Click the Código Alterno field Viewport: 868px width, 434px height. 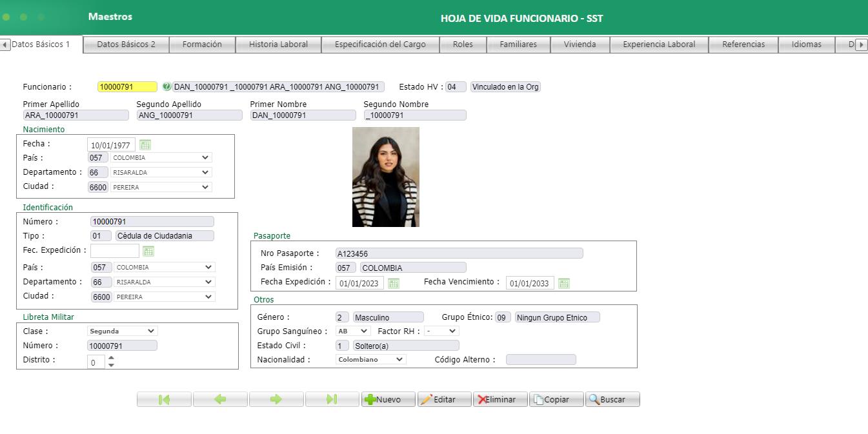pyautogui.click(x=541, y=359)
